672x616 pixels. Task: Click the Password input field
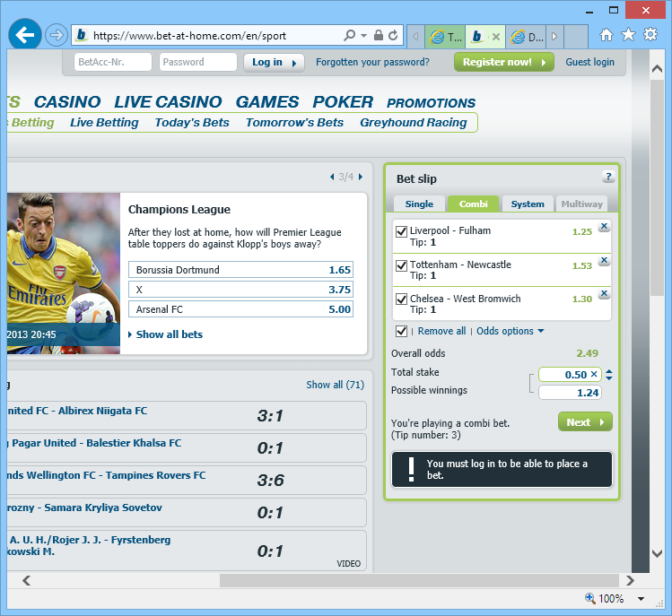point(197,62)
